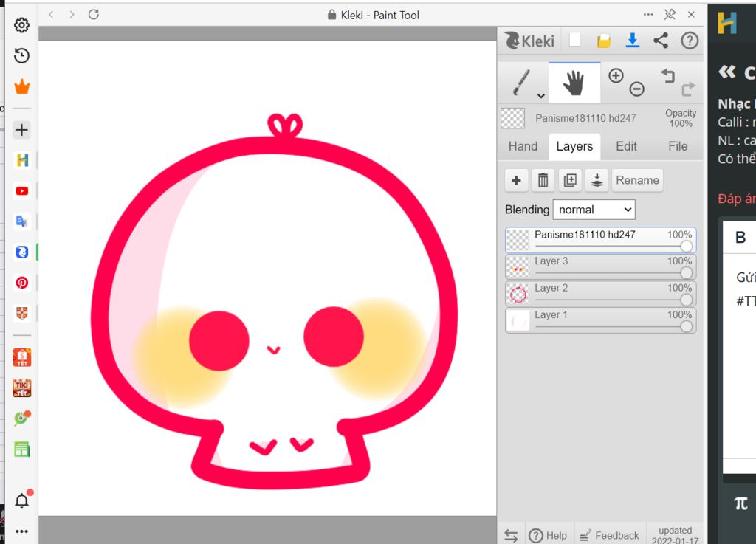Viewport: 756px width, 544px height.
Task: Open the Blending mode dropdown
Action: (594, 210)
